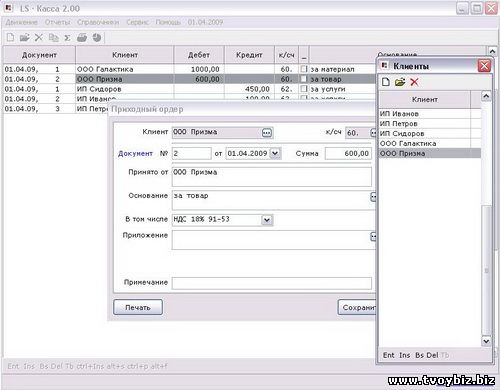Close the Клиенты window
500x390 pixels.
pos(484,66)
